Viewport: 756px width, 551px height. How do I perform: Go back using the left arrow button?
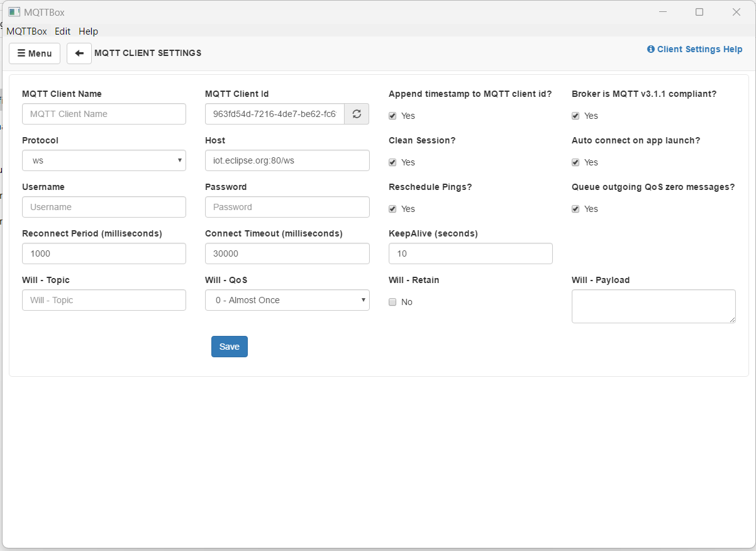(x=79, y=53)
